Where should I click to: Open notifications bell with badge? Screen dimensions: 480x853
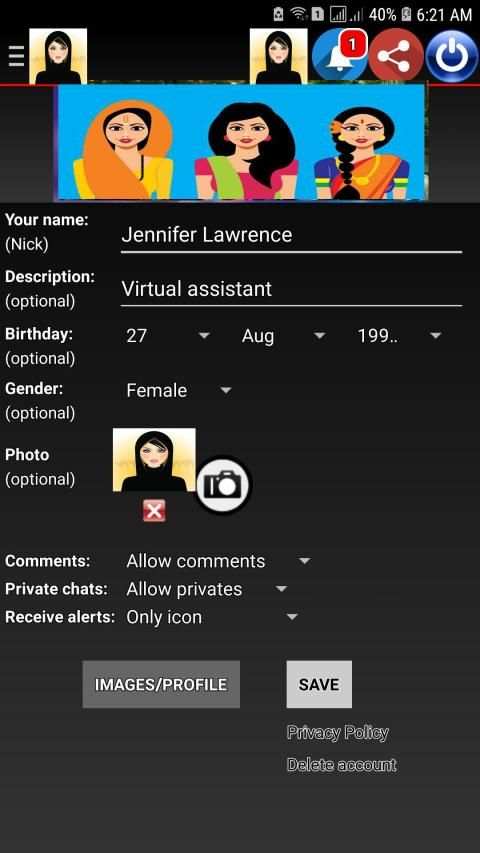340,56
